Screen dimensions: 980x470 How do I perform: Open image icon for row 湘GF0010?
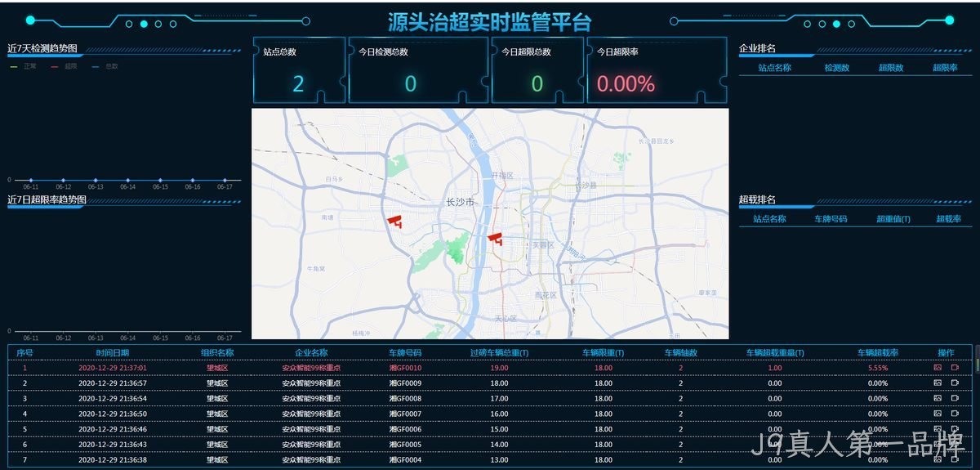pos(938,368)
